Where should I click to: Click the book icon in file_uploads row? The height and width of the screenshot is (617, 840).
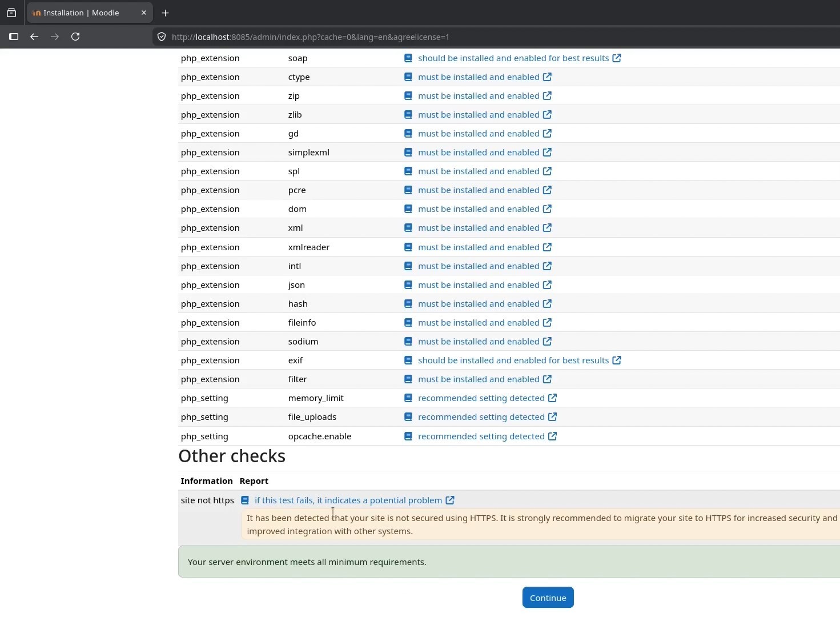tap(408, 417)
